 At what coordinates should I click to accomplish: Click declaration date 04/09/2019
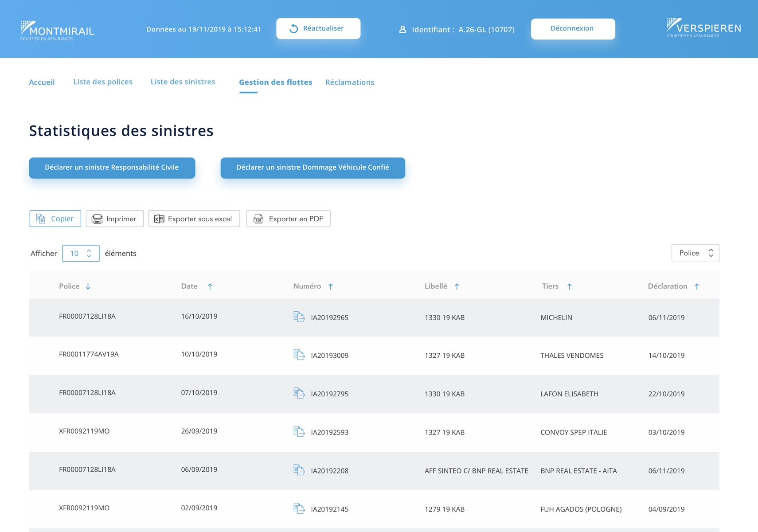[x=666, y=509]
